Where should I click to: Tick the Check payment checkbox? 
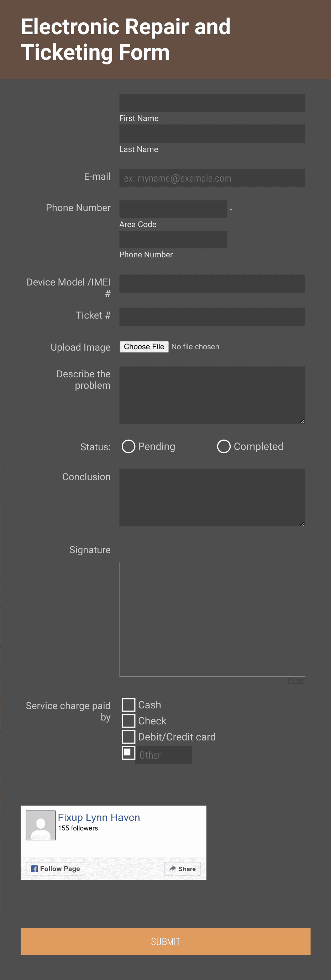coord(128,721)
